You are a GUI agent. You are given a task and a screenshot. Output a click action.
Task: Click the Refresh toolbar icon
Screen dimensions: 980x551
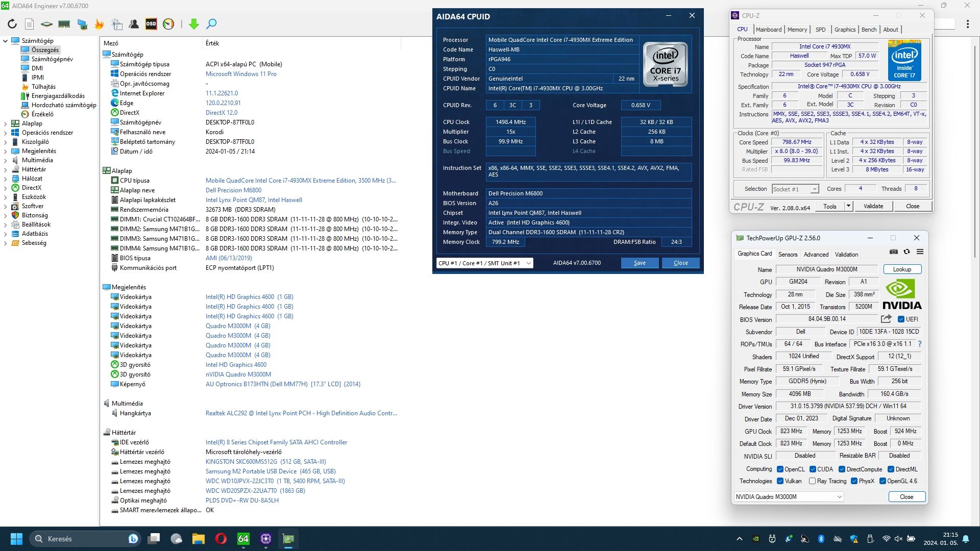[x=12, y=24]
